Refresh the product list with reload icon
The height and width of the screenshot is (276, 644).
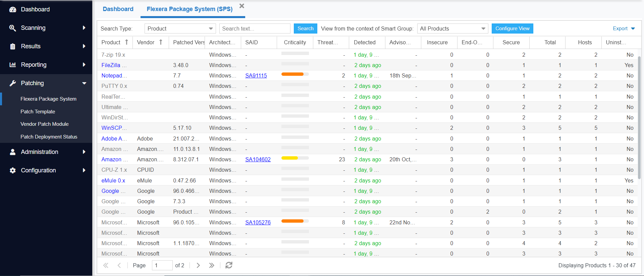click(x=229, y=265)
